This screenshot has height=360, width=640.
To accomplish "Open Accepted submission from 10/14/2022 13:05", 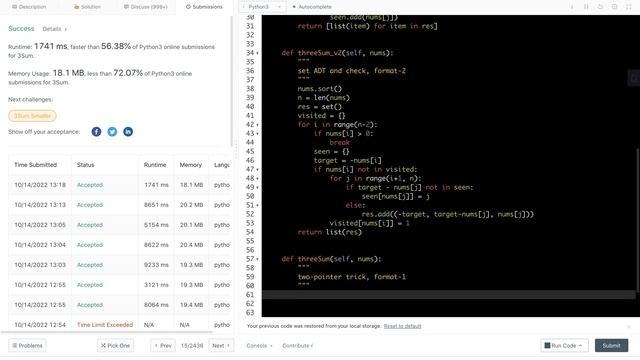I will [90, 225].
